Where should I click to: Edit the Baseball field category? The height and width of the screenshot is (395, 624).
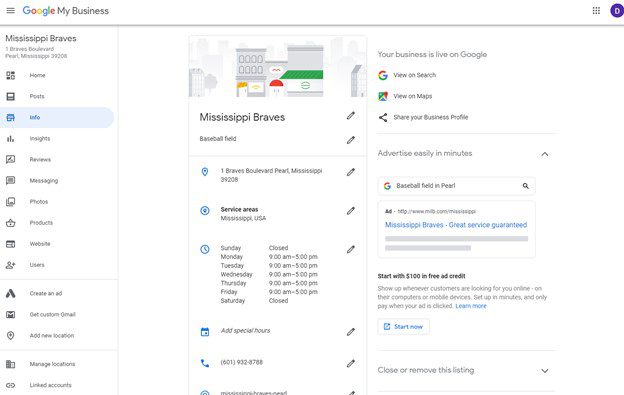tap(351, 140)
